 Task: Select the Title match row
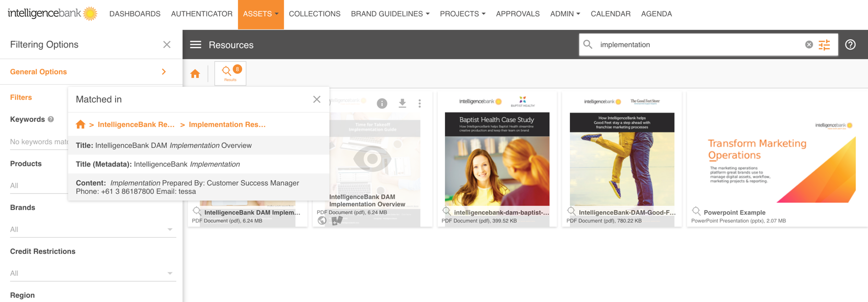click(x=199, y=145)
